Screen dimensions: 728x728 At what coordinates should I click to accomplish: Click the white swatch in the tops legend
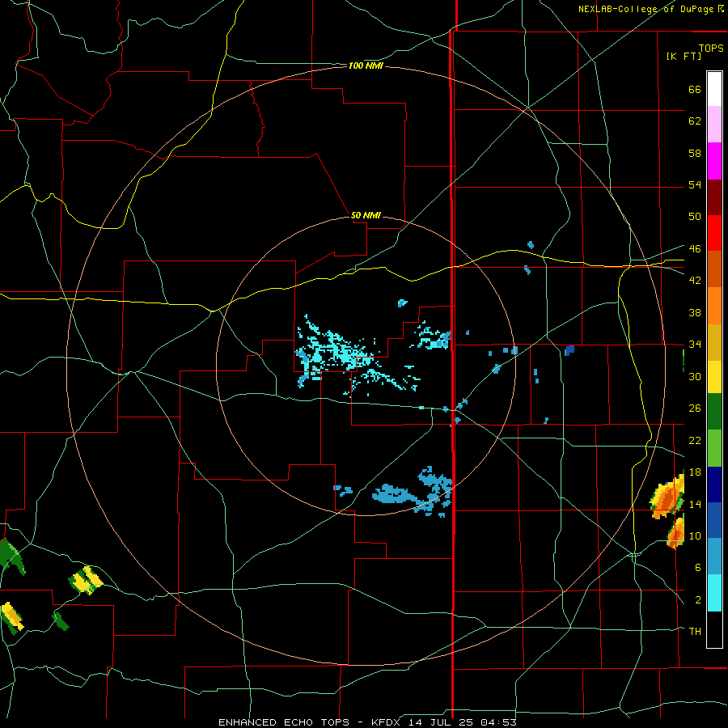pyautogui.click(x=714, y=89)
